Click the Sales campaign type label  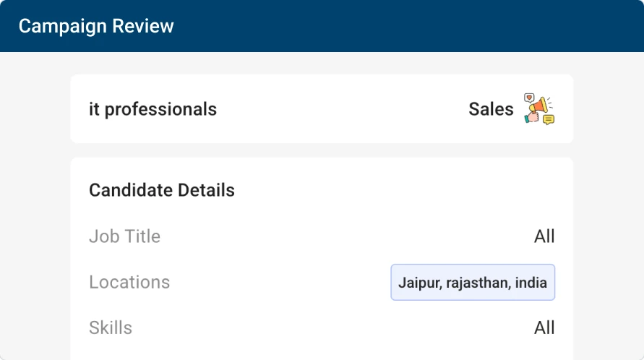click(491, 109)
